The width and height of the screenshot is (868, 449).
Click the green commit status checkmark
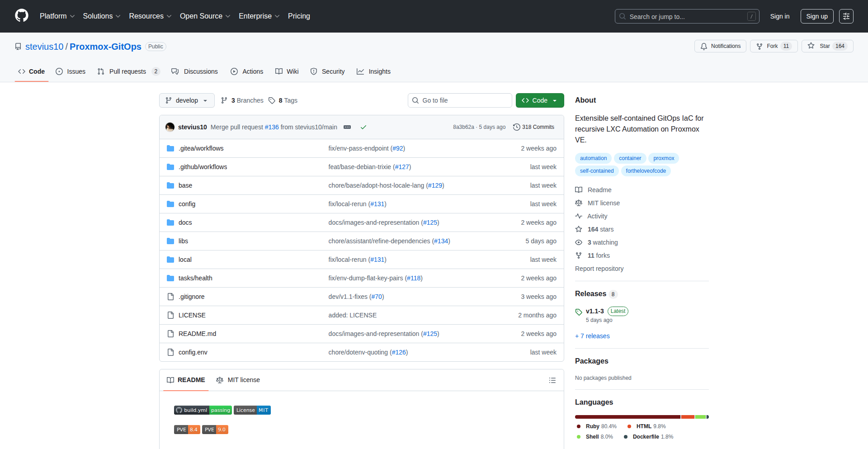(363, 127)
